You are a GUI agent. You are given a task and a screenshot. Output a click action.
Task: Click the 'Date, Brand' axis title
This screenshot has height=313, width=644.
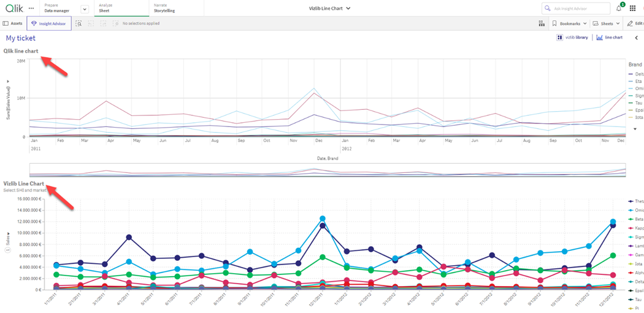click(x=328, y=158)
